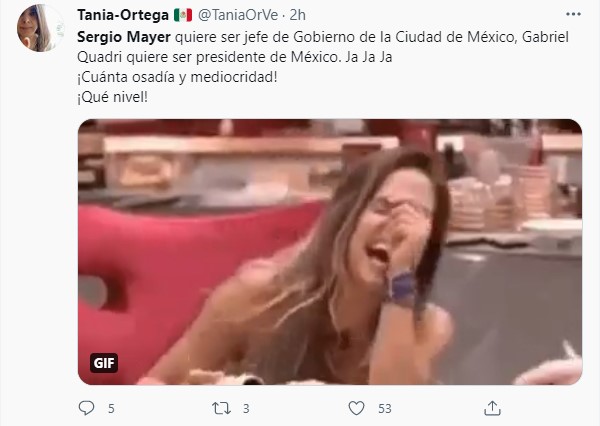Open the @TaniaOrVe handle link
The image size is (600, 426).
[238, 15]
